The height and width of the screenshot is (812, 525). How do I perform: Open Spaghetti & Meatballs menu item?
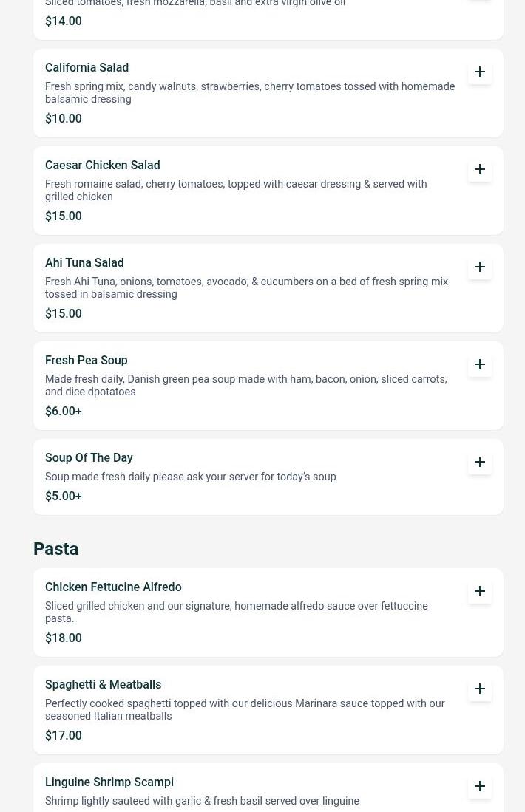coord(103,684)
